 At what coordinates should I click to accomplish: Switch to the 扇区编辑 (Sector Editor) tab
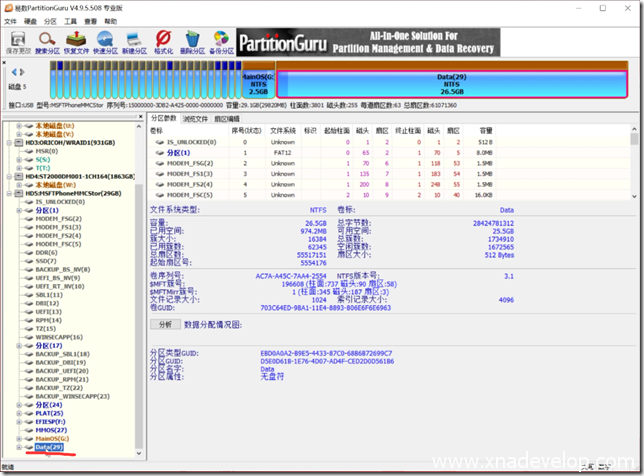pos(227,118)
